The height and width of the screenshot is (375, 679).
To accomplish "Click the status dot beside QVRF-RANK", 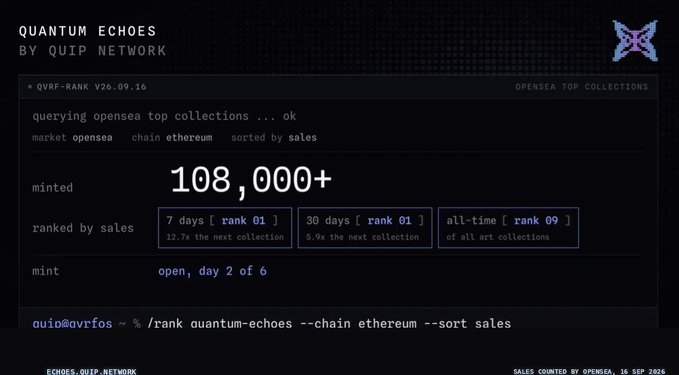I will (30, 87).
